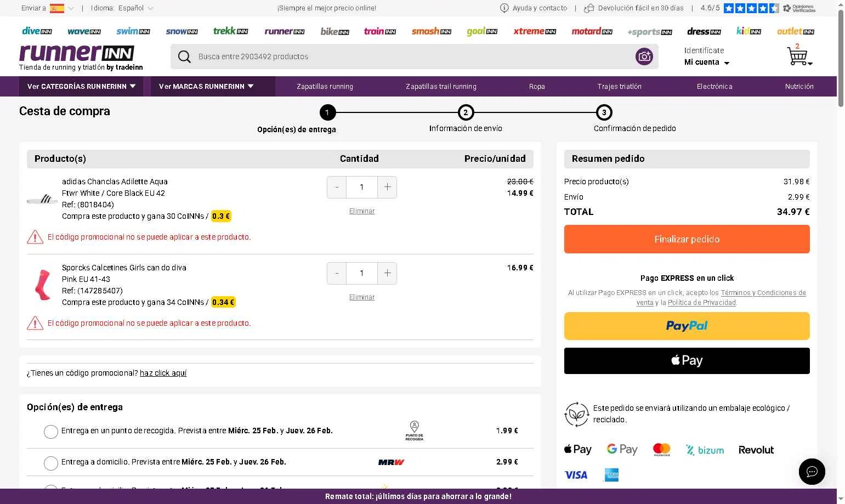
Task: Open Ropa menu item
Action: (x=537, y=86)
